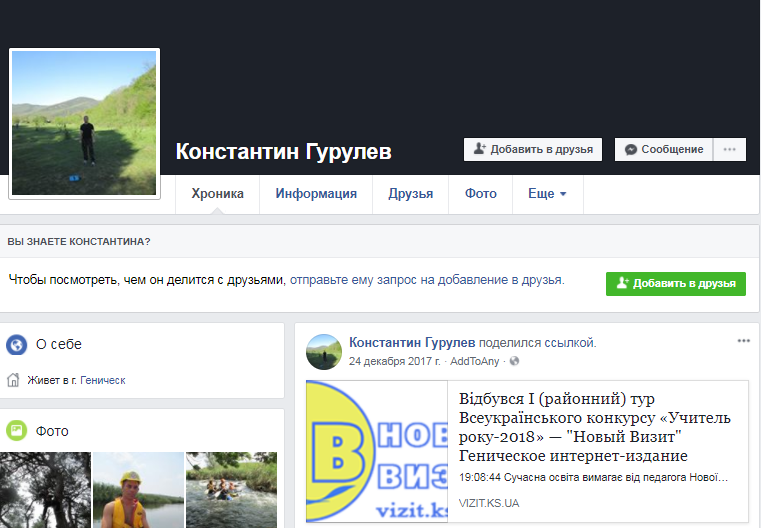Click the AddToAny link in the post

click(x=476, y=360)
